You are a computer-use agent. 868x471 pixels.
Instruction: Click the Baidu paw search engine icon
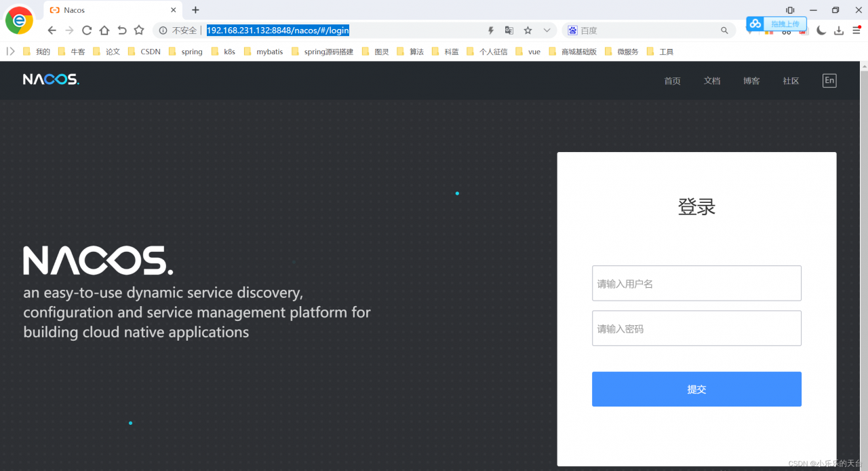coord(572,31)
